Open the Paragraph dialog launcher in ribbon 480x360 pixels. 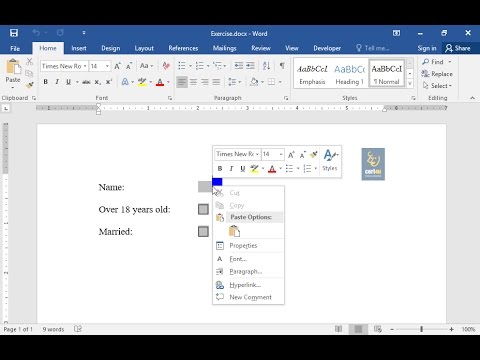(286, 98)
